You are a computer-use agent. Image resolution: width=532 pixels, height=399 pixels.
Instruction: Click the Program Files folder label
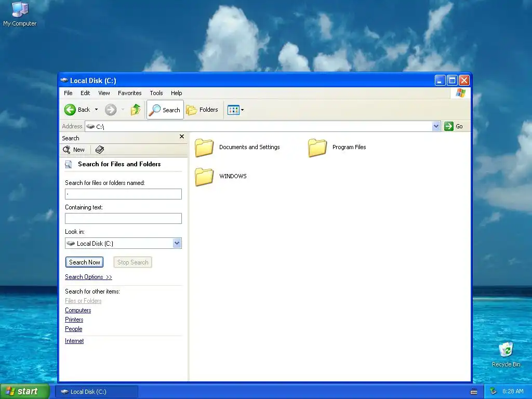pyautogui.click(x=349, y=147)
